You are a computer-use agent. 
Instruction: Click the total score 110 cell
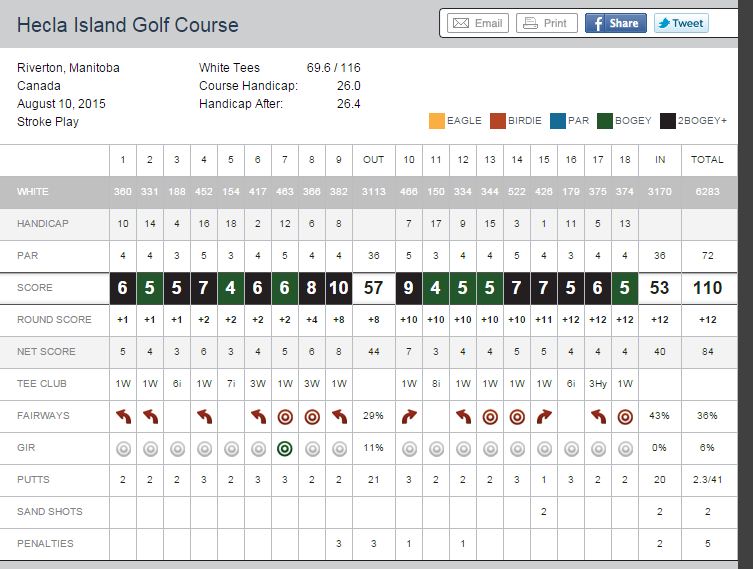pos(709,288)
